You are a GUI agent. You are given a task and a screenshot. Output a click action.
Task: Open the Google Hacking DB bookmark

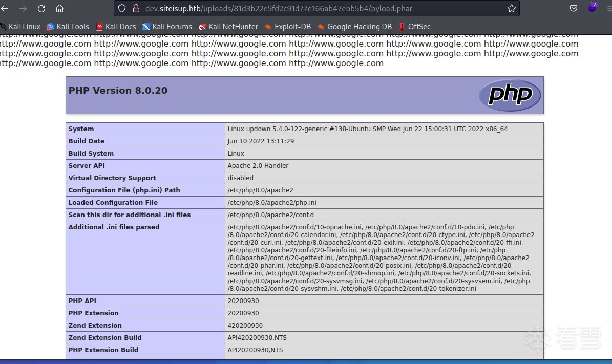pos(354,27)
